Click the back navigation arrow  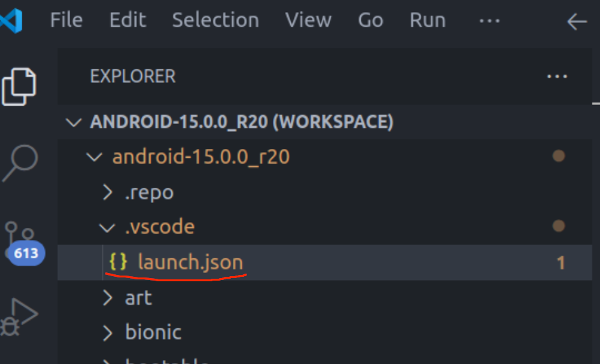576,22
